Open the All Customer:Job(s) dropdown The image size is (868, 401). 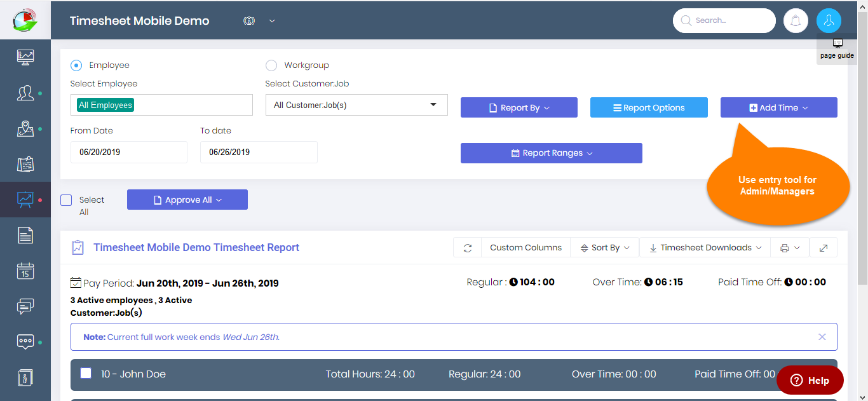tap(356, 105)
